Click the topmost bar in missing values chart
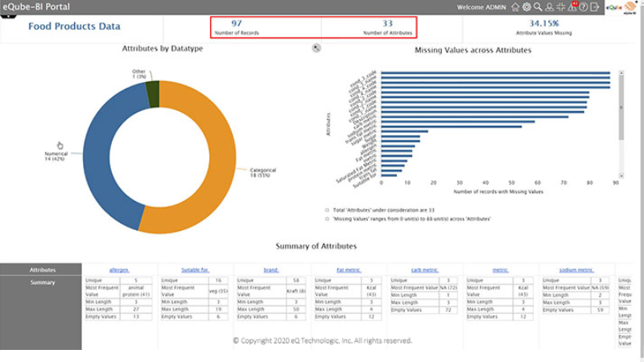 point(496,73)
